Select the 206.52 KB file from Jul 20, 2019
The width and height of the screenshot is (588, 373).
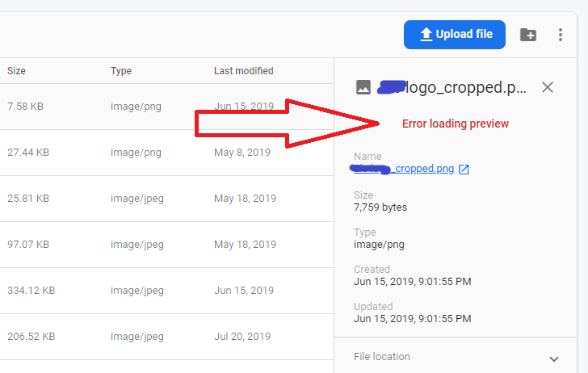(167, 337)
